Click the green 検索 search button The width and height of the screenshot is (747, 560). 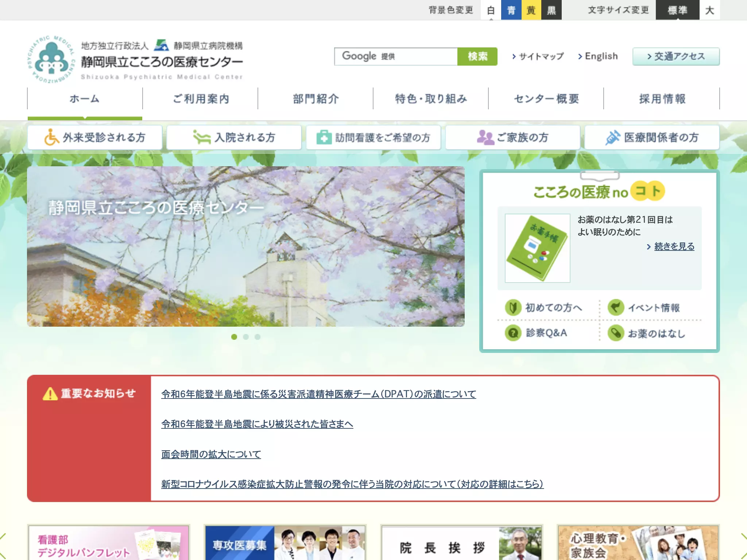click(x=477, y=57)
